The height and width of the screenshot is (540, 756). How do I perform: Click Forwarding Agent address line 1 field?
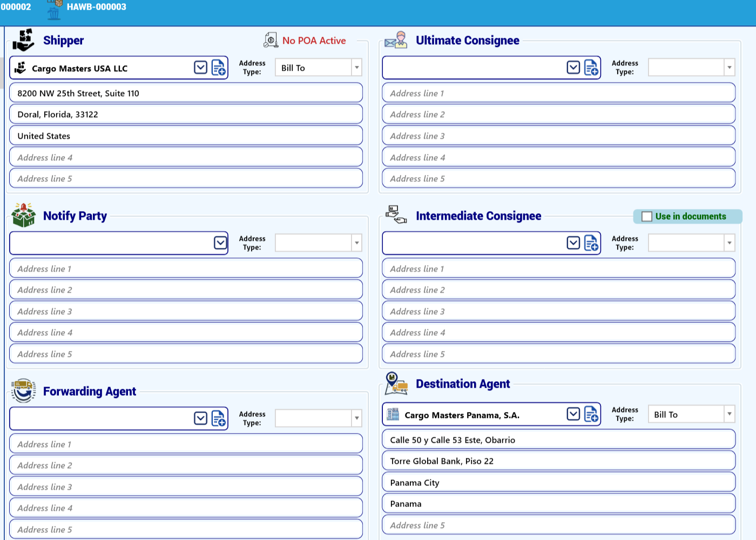point(186,444)
